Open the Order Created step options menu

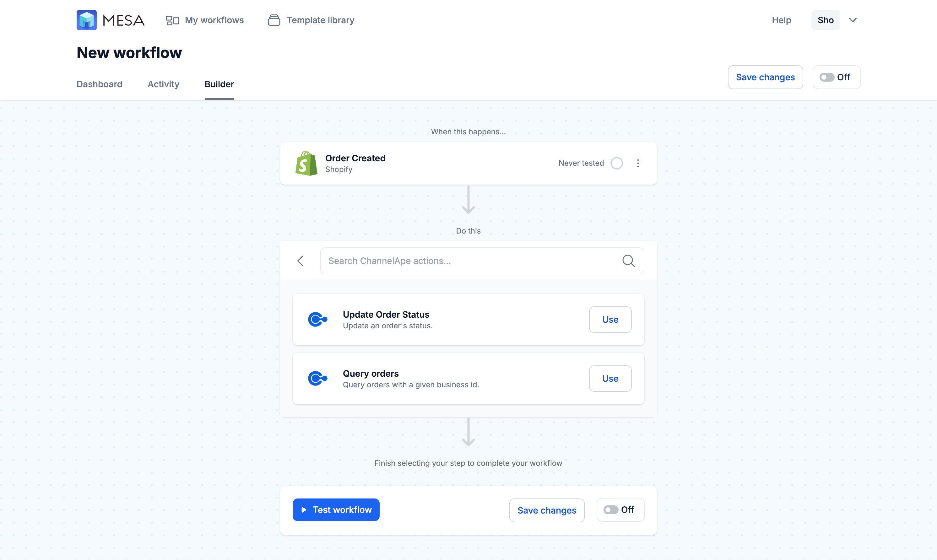pyautogui.click(x=638, y=164)
